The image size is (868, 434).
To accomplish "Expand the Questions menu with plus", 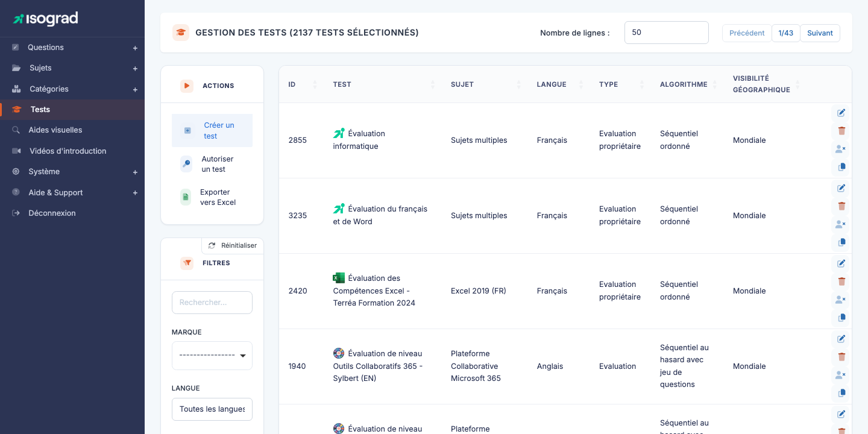I will [135, 48].
